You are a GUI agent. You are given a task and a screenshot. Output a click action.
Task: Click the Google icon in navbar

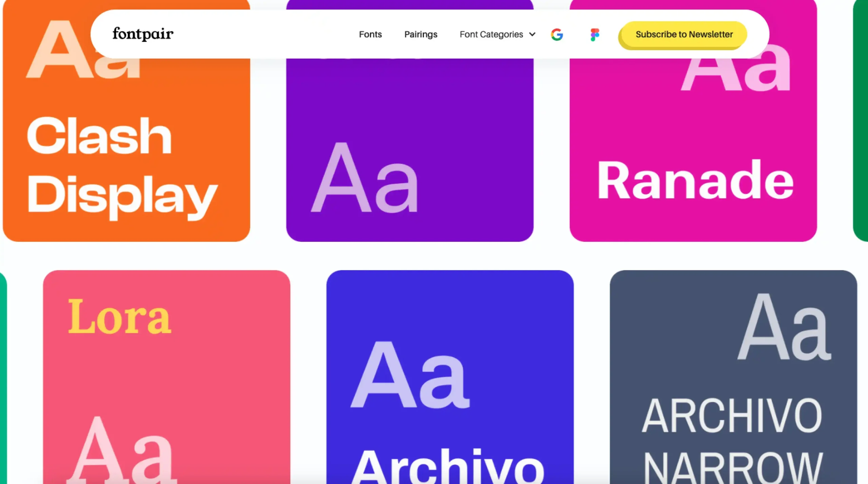[x=557, y=34]
